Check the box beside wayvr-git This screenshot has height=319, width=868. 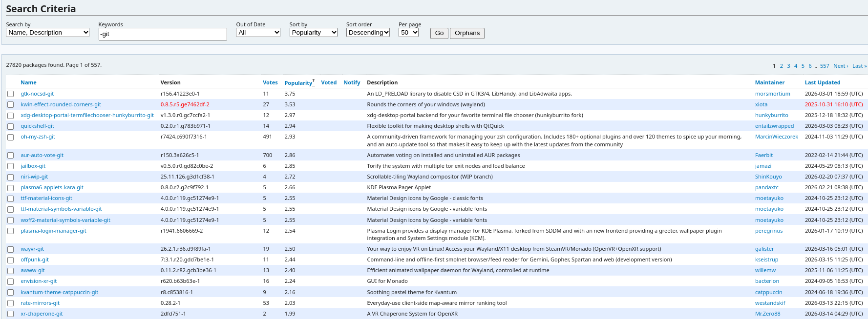click(10, 249)
